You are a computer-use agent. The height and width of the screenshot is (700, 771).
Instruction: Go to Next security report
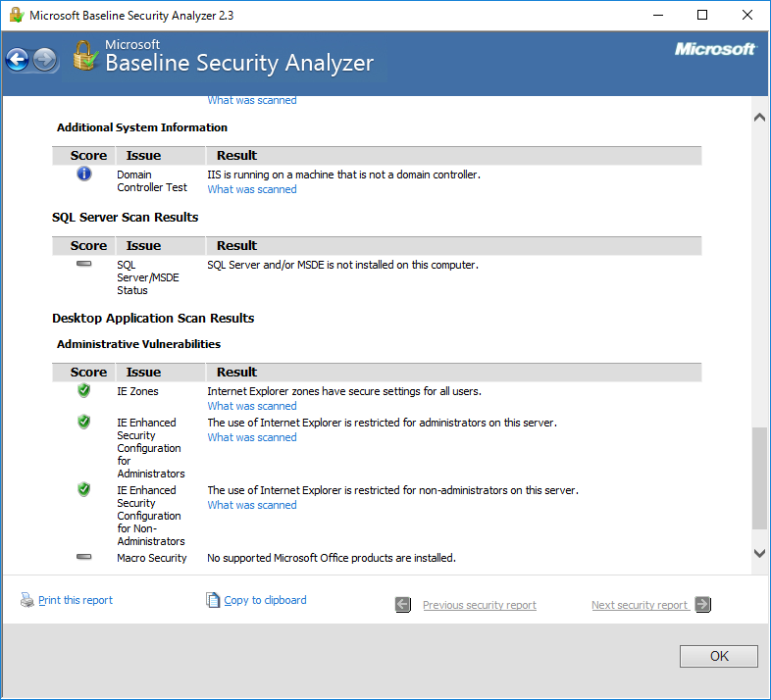640,605
